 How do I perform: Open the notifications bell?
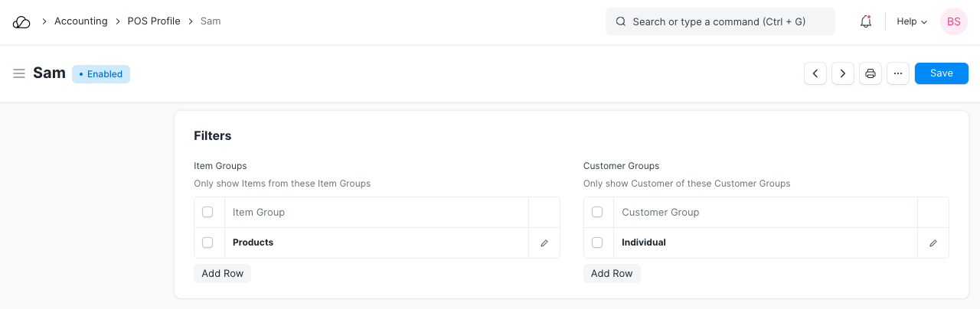pyautogui.click(x=866, y=22)
